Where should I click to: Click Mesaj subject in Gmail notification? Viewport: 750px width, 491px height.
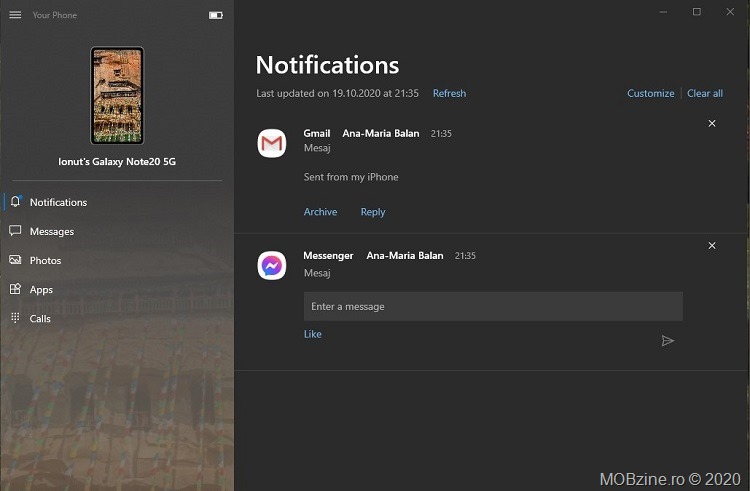point(317,148)
